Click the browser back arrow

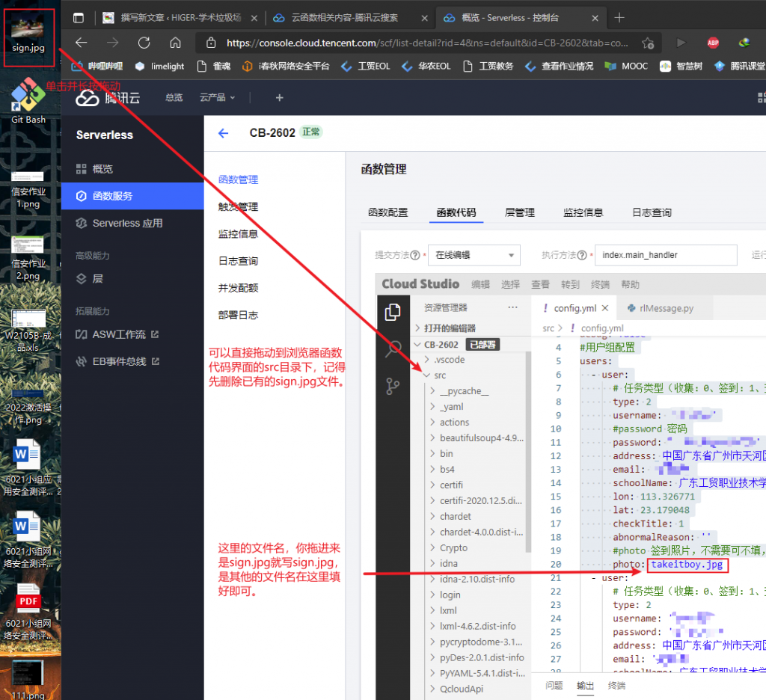pyautogui.click(x=81, y=43)
